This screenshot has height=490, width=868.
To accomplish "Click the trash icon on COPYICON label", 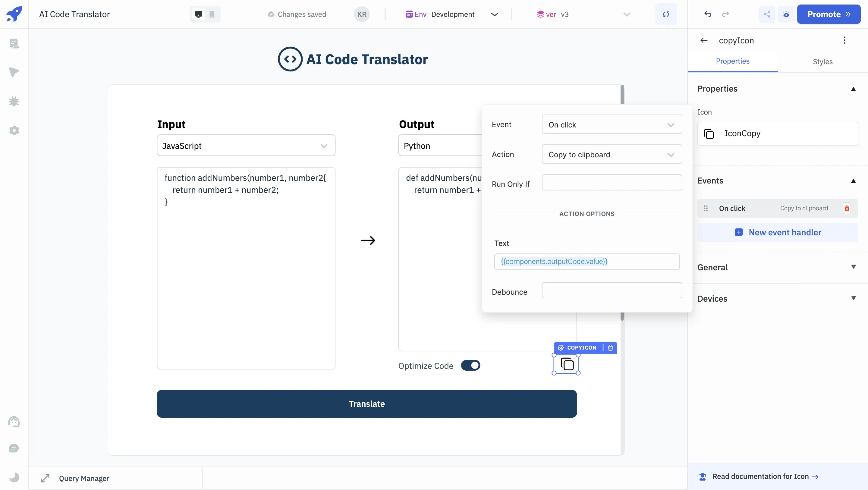I will pos(610,348).
